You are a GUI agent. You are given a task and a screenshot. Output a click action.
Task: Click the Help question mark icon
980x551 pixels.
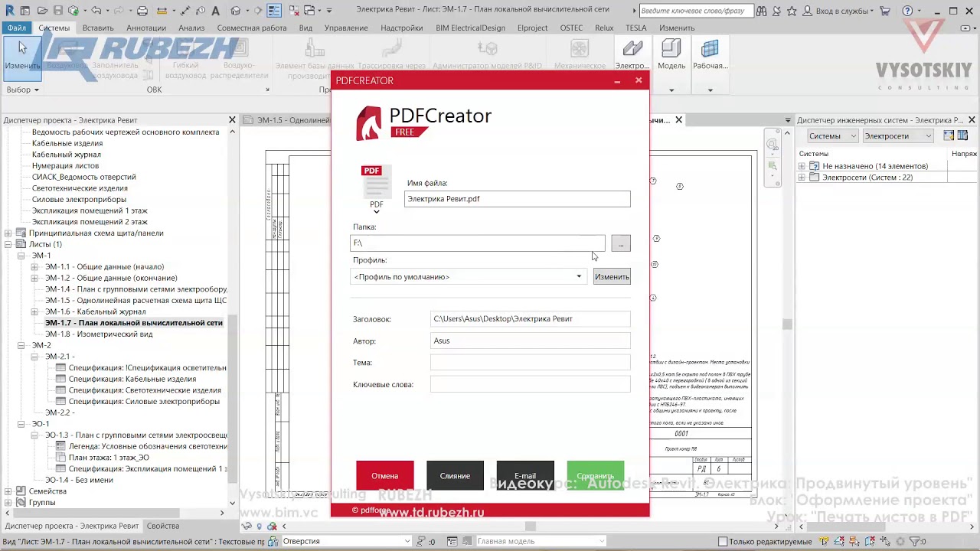point(907,11)
